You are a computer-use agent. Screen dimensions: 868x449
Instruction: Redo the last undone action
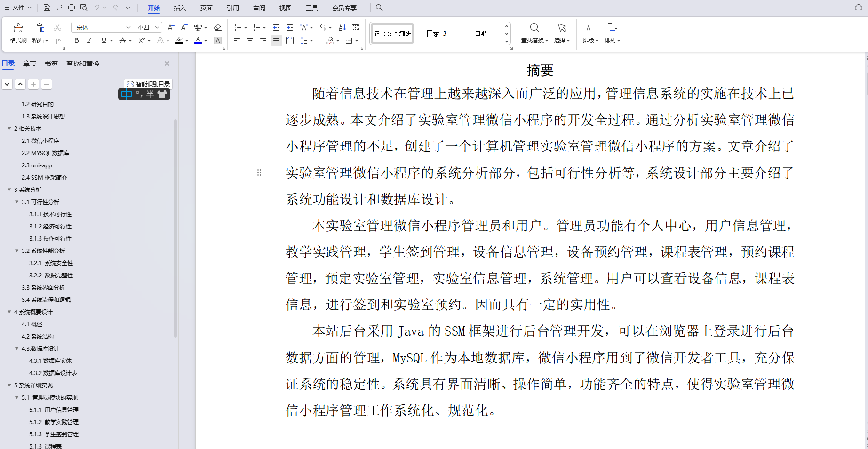tap(116, 8)
